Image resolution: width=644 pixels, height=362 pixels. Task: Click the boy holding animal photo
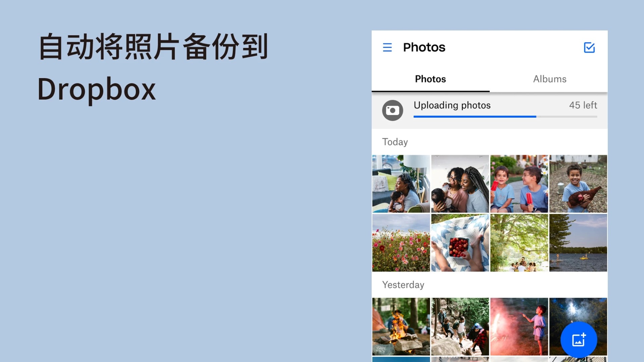click(578, 183)
